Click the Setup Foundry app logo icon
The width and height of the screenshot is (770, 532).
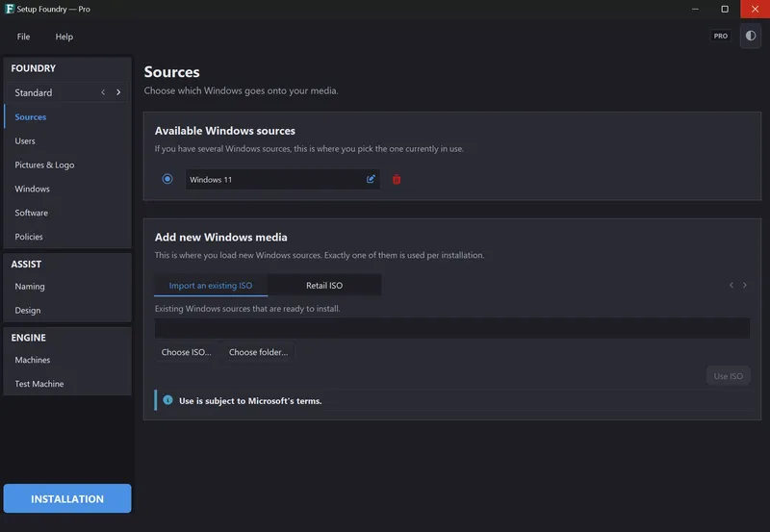coord(9,9)
